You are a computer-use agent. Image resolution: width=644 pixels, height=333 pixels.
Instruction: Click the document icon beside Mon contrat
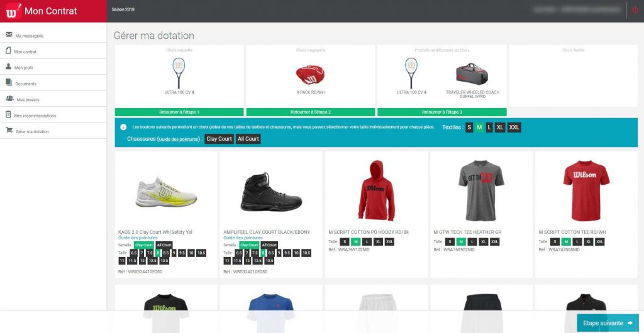tap(8, 50)
